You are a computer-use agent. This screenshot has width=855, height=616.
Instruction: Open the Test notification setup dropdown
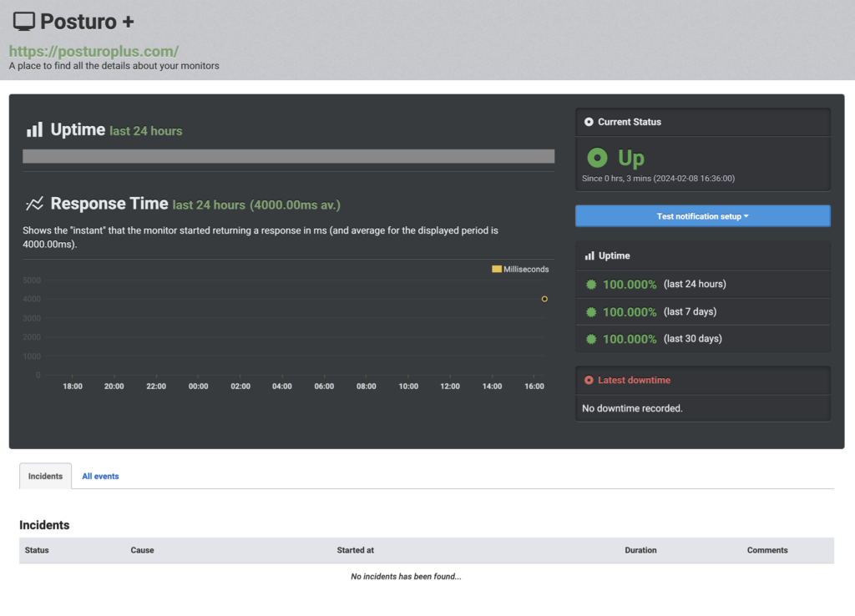tap(702, 216)
